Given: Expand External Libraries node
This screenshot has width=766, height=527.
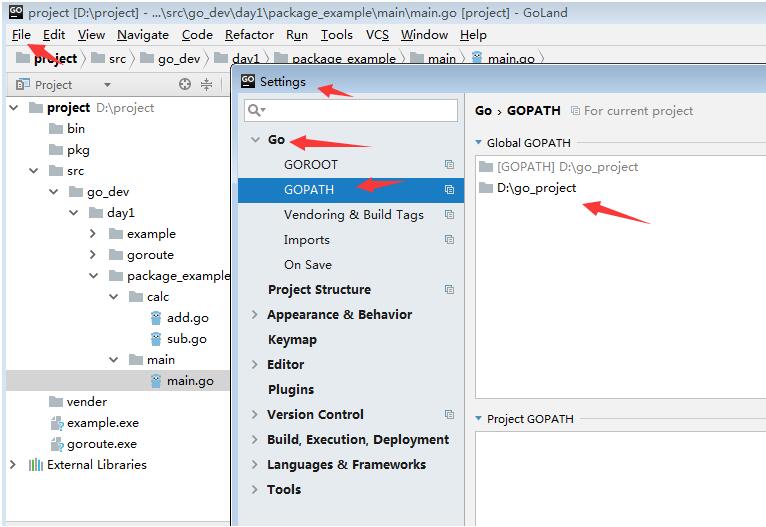Looking at the screenshot, I should [x=13, y=464].
